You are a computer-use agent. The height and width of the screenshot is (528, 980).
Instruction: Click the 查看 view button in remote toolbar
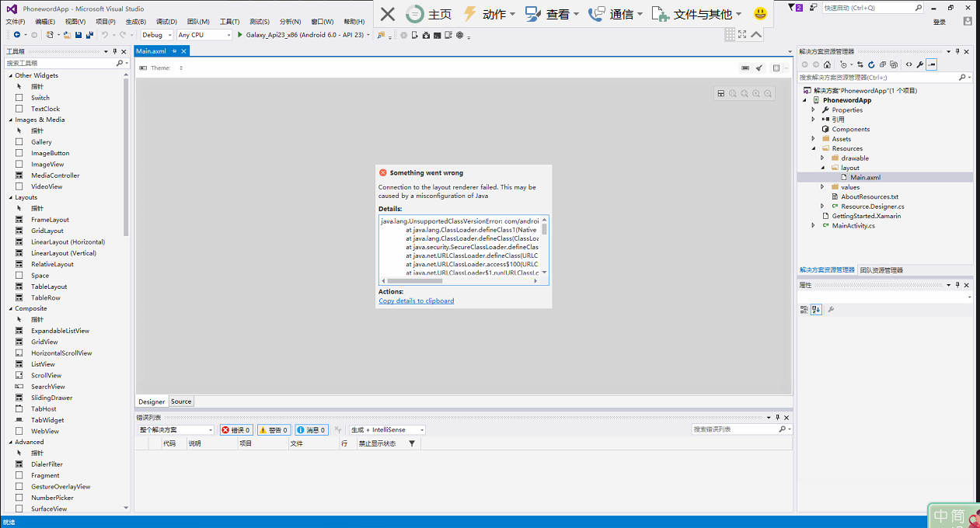(552, 14)
